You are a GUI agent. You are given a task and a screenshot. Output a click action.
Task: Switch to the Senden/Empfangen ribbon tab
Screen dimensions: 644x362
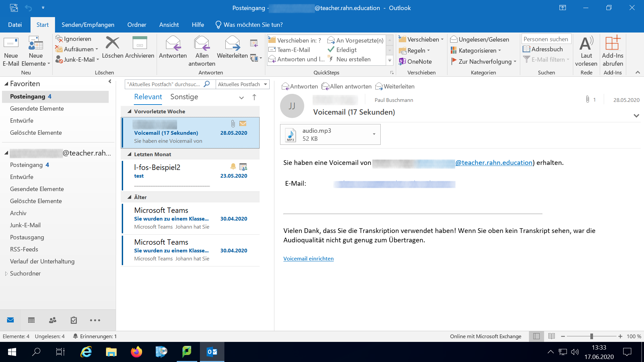88,24
